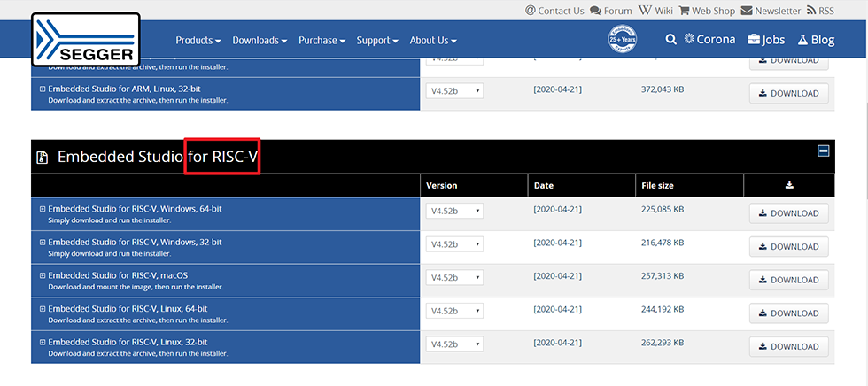Viewport: 868px width, 386px height.
Task: Open the Products menu
Action: [x=198, y=41]
